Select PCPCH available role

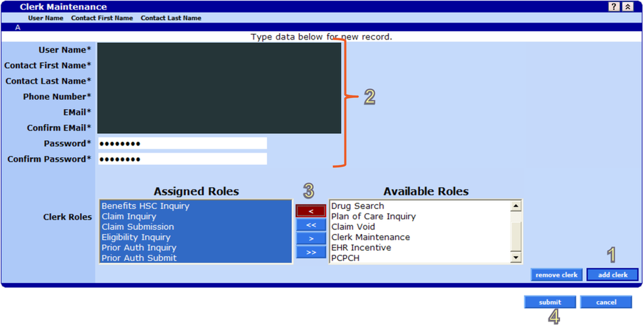click(419, 258)
